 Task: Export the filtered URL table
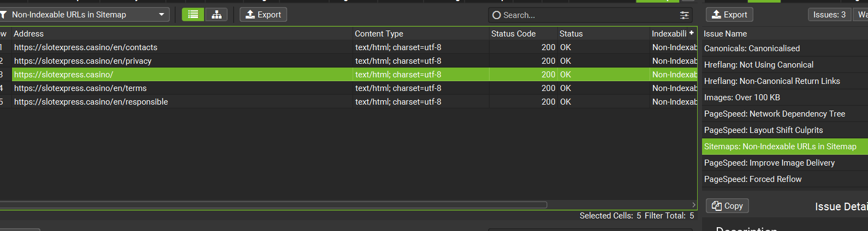click(x=263, y=15)
